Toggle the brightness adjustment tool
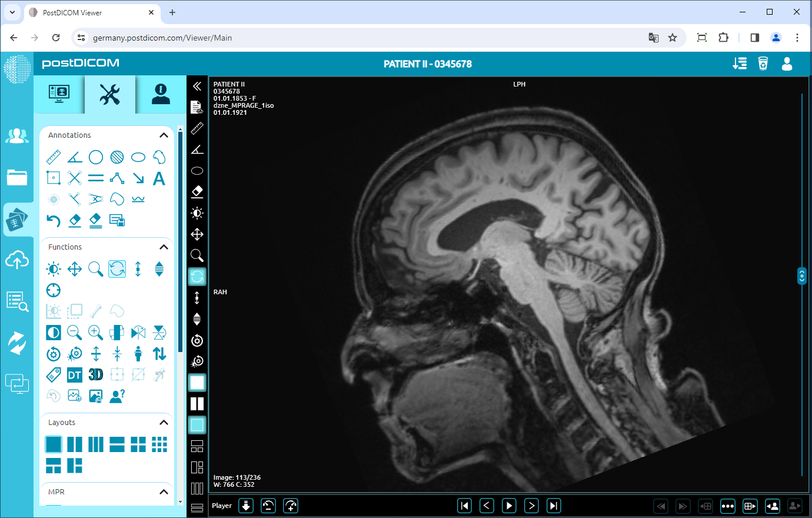This screenshot has height=518, width=812. click(54, 269)
